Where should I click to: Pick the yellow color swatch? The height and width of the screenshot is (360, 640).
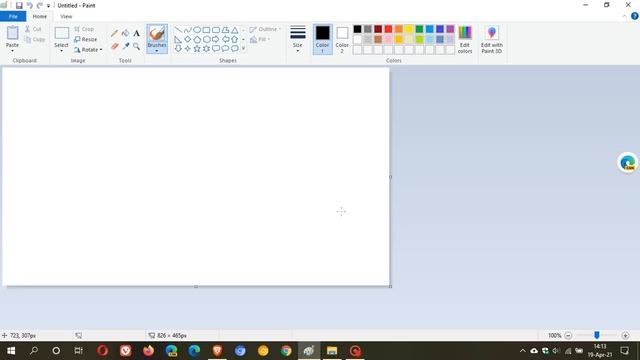[409, 29]
